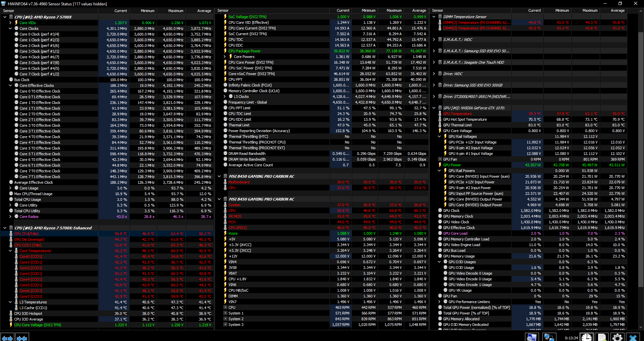The width and height of the screenshot is (644, 341).
Task: Click the expand columns arrows icon
Action: [x=7, y=337]
